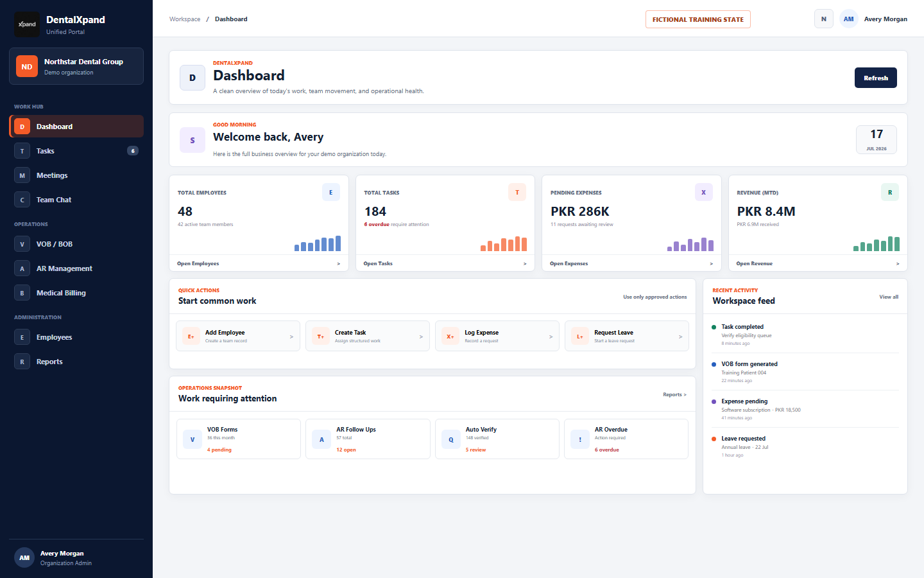This screenshot has width=924, height=578.
Task: Click the X+ icon on Log Expense
Action: [x=450, y=336]
